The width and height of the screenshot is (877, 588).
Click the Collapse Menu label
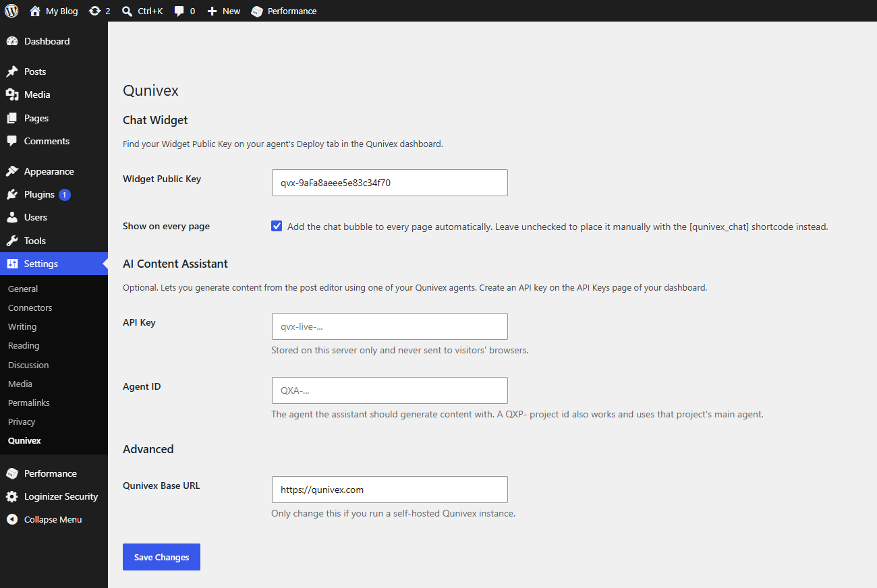pos(53,519)
